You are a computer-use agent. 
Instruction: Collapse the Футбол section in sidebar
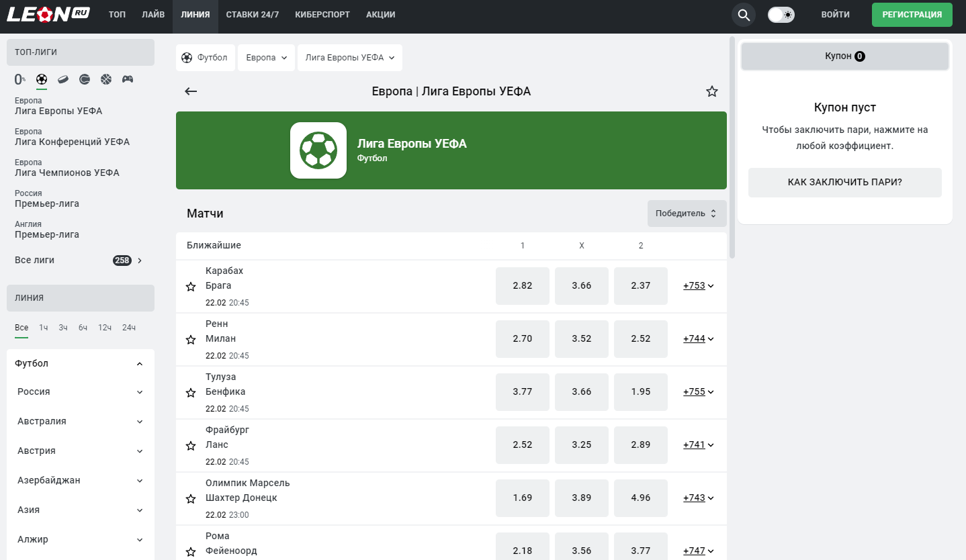[x=81, y=363]
